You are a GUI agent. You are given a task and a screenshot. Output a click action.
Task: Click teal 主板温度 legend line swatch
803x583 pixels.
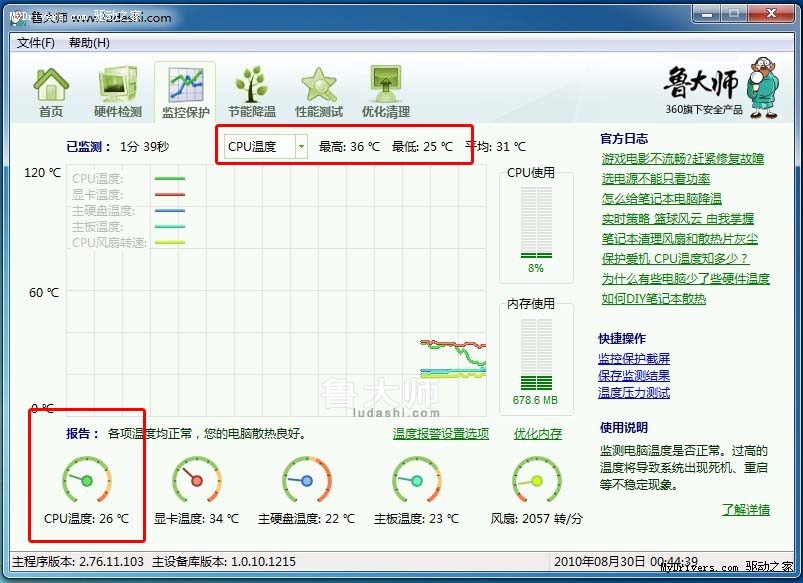170,226
